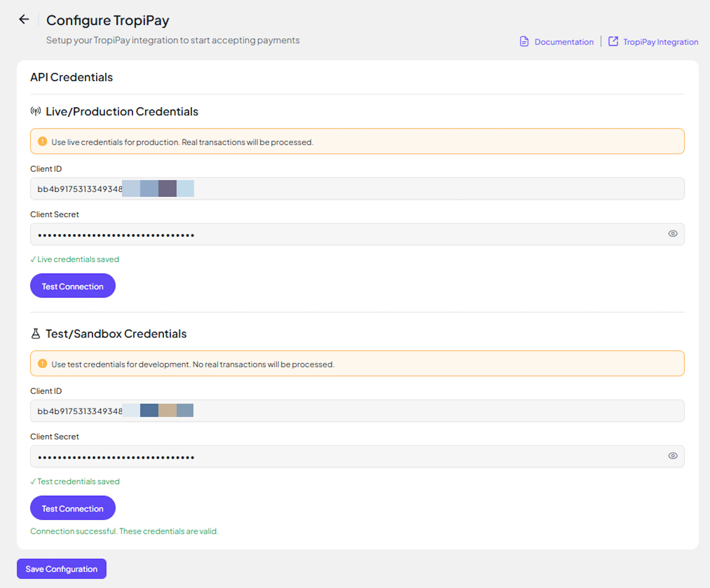Click the external link icon for TropiPay Integration

coord(613,41)
